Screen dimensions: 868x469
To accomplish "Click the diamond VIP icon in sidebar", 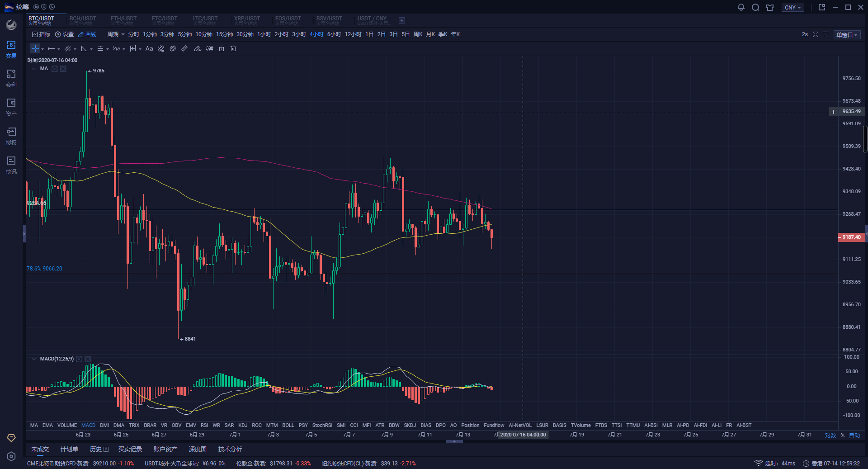I will pyautogui.click(x=11, y=438).
